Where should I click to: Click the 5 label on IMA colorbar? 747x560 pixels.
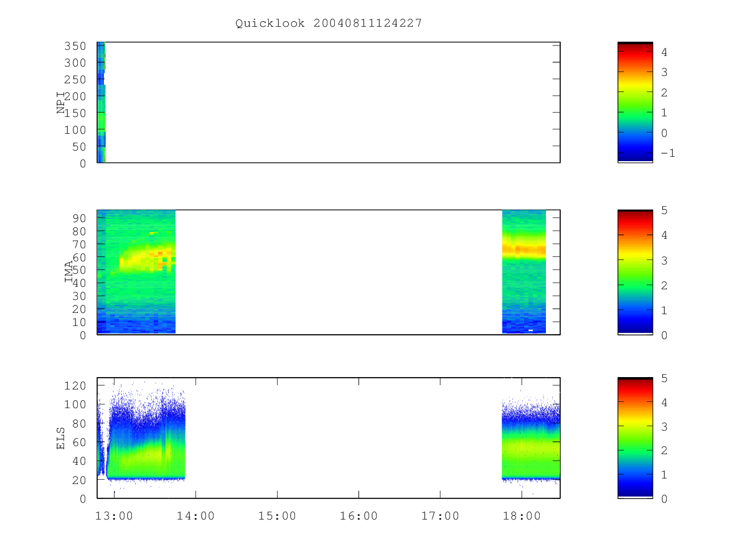point(664,210)
